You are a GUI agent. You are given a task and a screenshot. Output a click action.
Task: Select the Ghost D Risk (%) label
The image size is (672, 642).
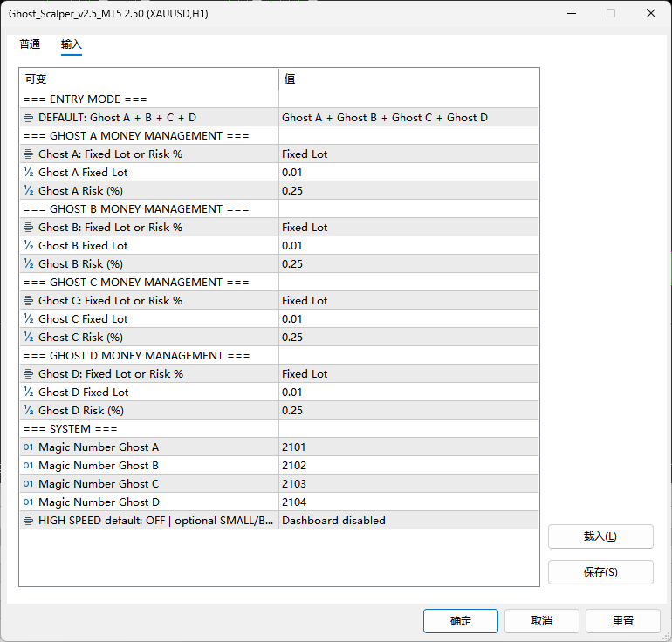point(81,410)
